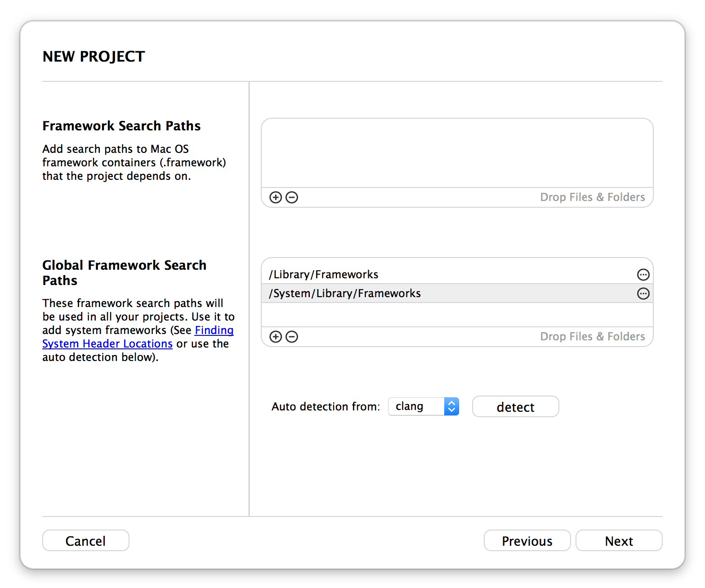Click Drop Files & Folders in upper list
The width and height of the screenshot is (705, 588).
click(x=592, y=197)
